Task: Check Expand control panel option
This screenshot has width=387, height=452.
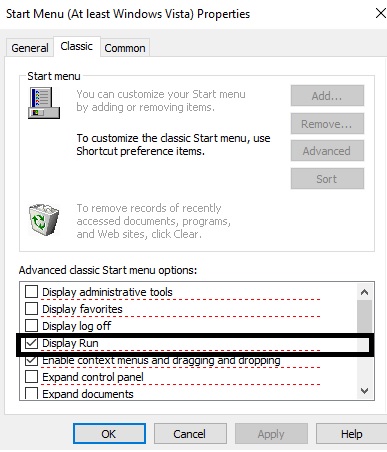Action: click(32, 377)
